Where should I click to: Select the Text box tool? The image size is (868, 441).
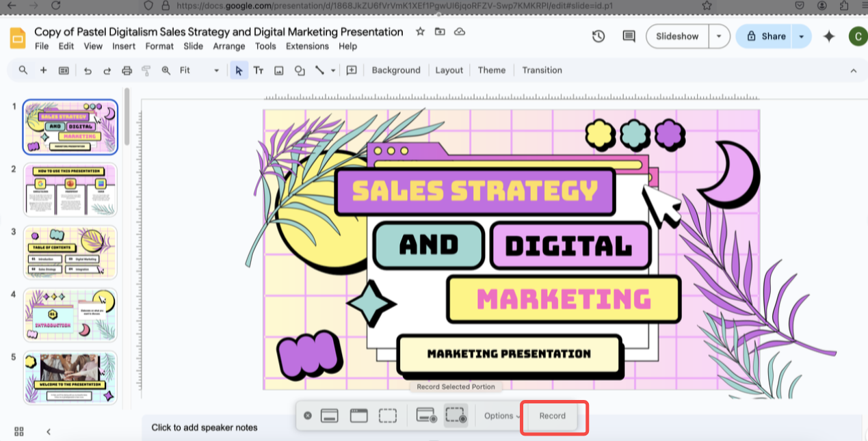259,70
